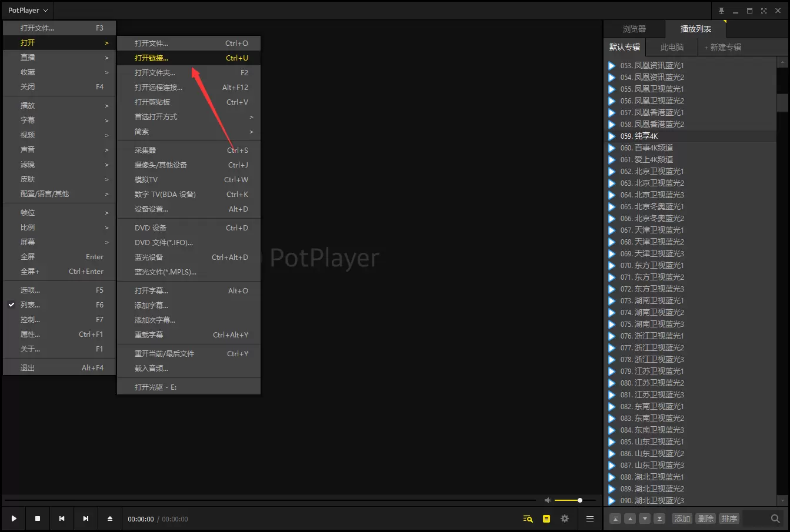Viewport: 790px width, 532px height.
Task: Expand the 播放 submenu
Action: coord(59,106)
